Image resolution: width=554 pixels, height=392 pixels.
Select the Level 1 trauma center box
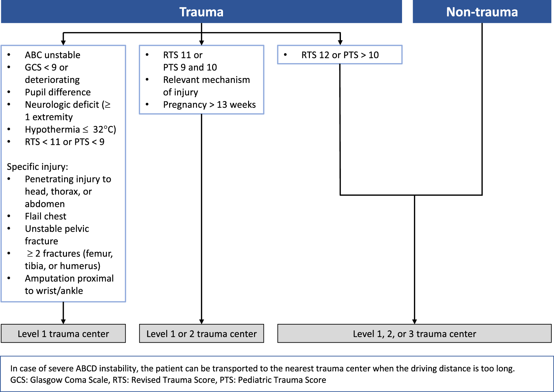[63, 333]
